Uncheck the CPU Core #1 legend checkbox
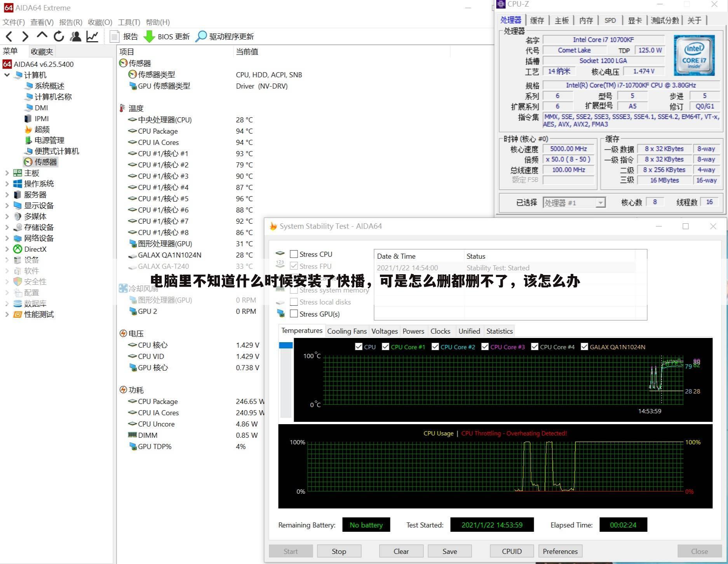The height and width of the screenshot is (564, 728). click(x=385, y=346)
